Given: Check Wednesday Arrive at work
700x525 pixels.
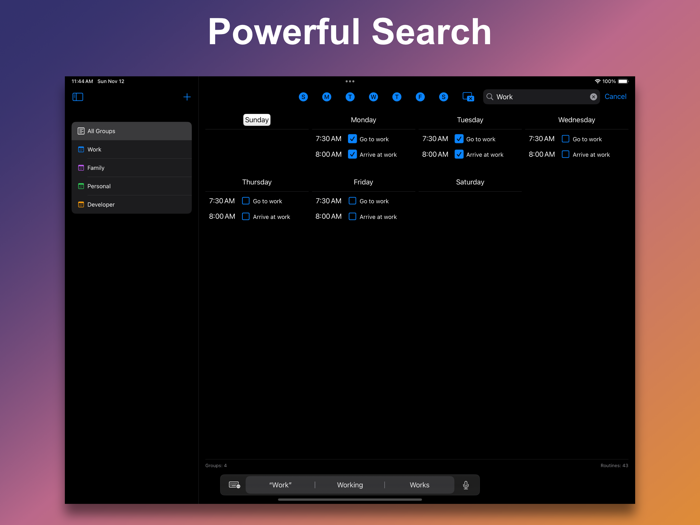Looking at the screenshot, I should click(566, 154).
